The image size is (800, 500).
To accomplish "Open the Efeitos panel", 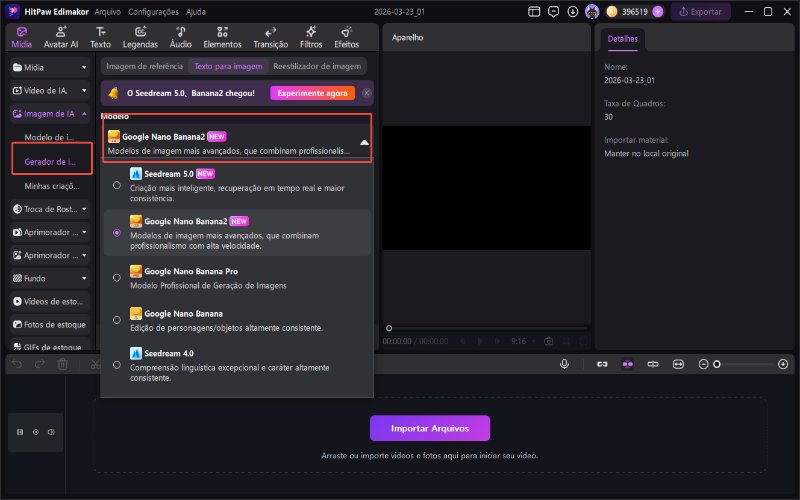I will (346, 37).
